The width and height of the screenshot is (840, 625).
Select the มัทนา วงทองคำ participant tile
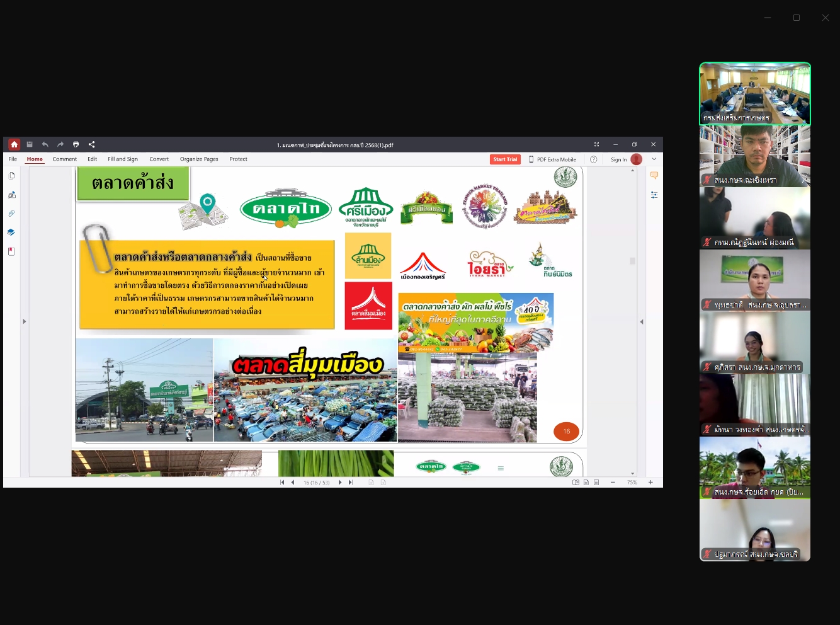point(755,405)
